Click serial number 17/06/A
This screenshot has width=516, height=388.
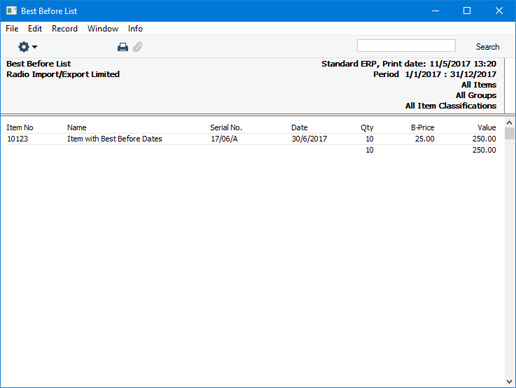[224, 139]
